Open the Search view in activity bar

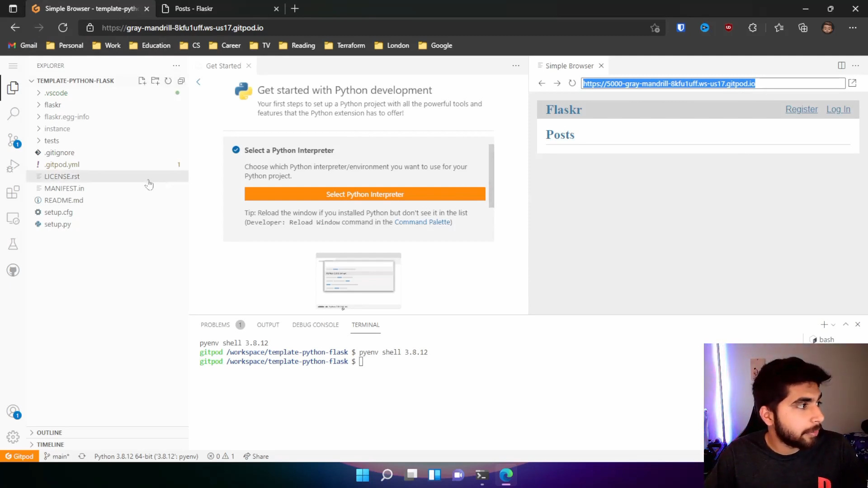[13, 113]
